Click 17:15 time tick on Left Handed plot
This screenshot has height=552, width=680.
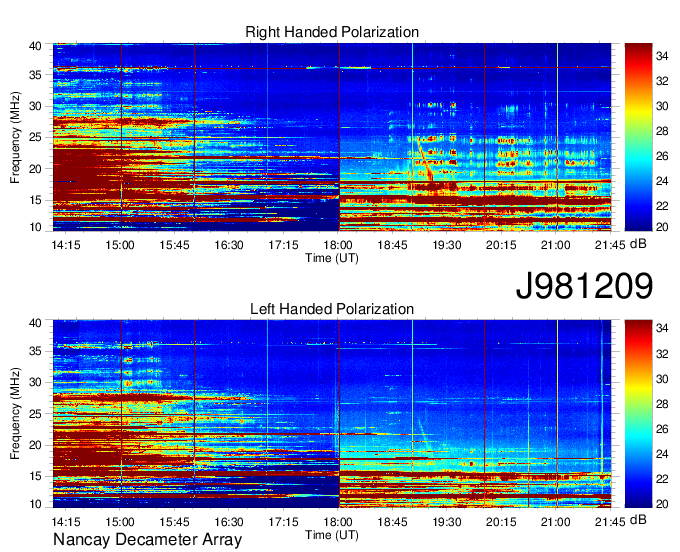click(x=283, y=521)
